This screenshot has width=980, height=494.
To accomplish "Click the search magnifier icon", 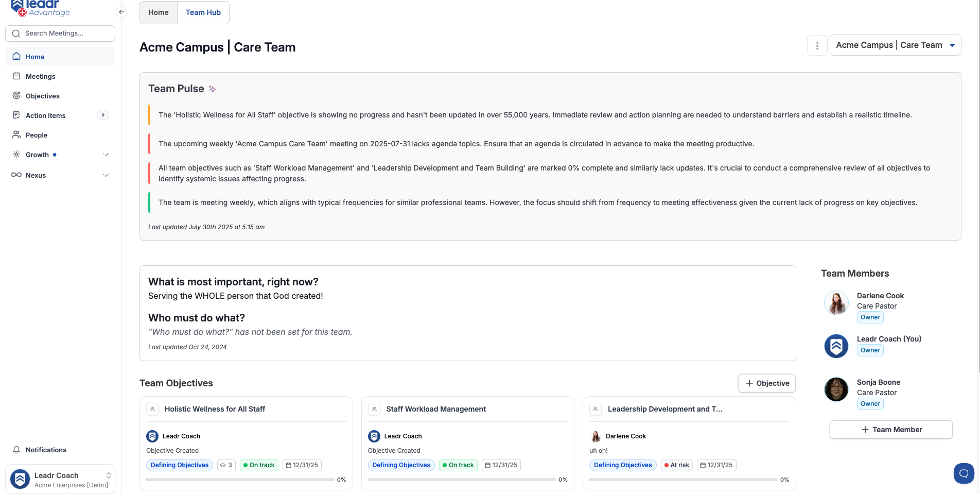I will click(16, 33).
